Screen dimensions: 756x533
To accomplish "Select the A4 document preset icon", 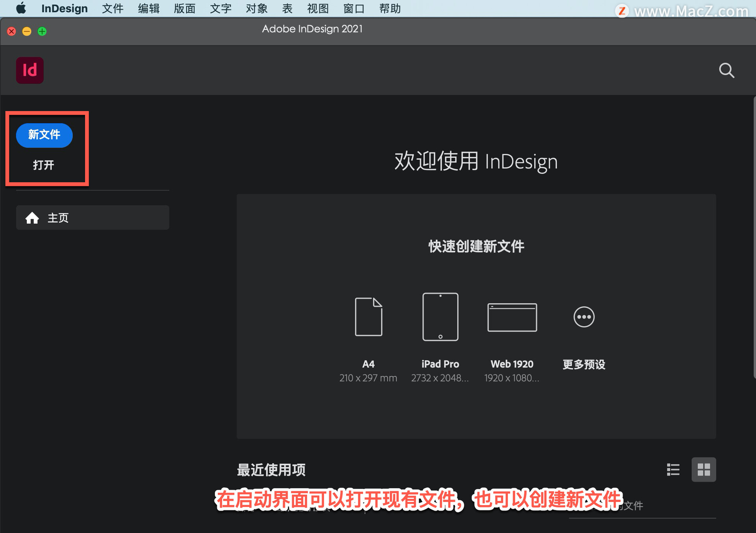I will tap(368, 317).
